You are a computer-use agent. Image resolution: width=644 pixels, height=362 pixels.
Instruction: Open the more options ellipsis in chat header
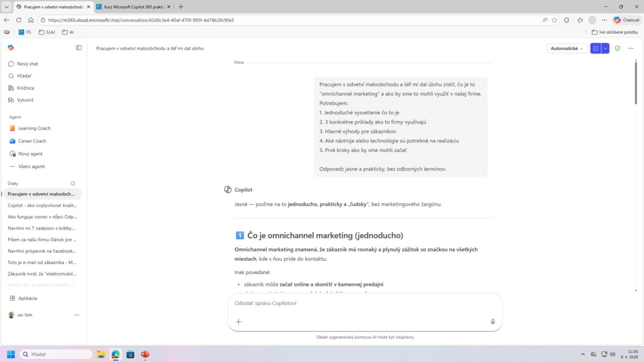(x=631, y=48)
